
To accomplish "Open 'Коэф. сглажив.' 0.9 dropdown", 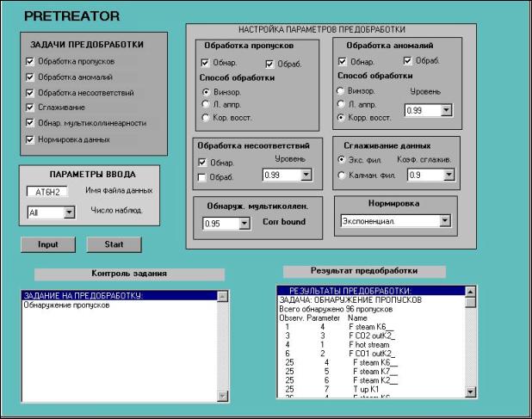I will tap(448, 175).
